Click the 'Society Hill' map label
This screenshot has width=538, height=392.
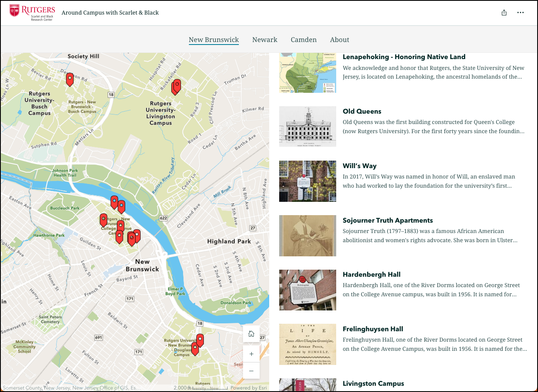84,56
